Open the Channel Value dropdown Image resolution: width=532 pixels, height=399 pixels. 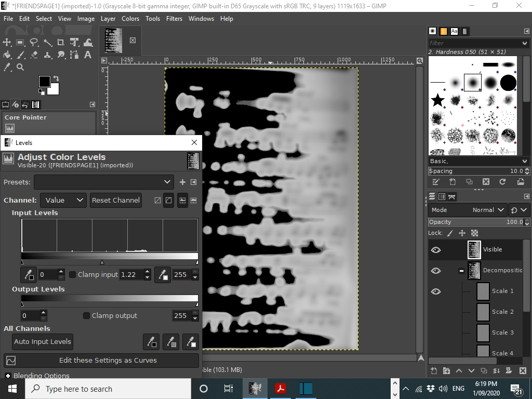click(63, 200)
